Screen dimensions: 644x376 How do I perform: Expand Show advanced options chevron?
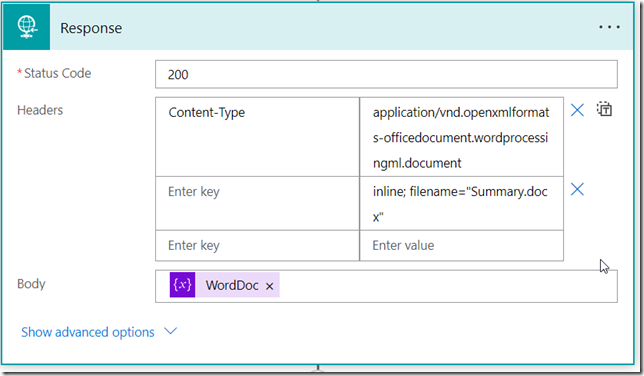tap(170, 331)
